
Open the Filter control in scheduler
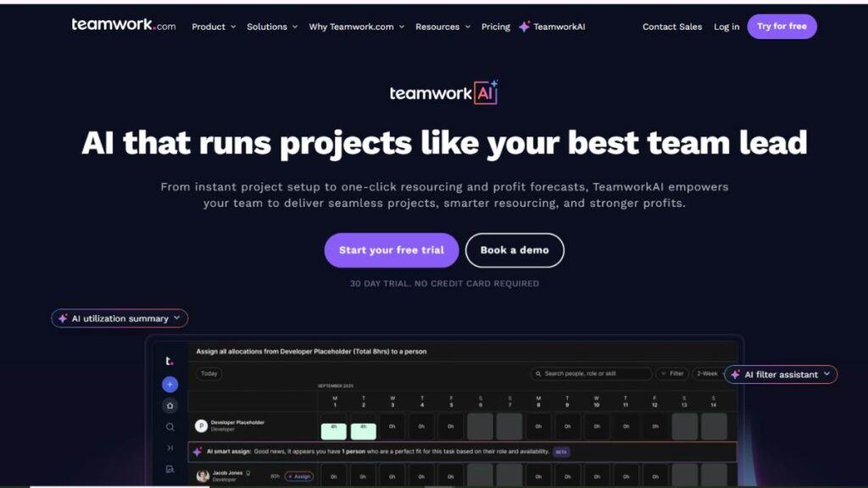point(672,374)
